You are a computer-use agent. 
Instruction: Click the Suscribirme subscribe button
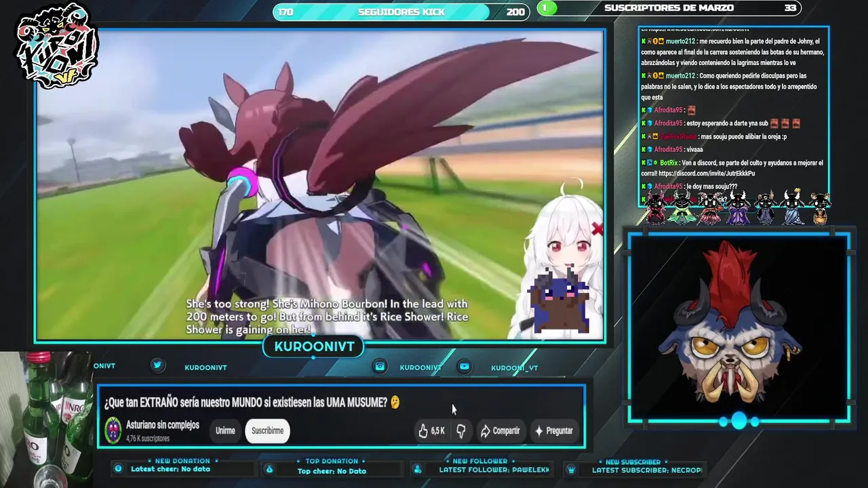pos(267,430)
